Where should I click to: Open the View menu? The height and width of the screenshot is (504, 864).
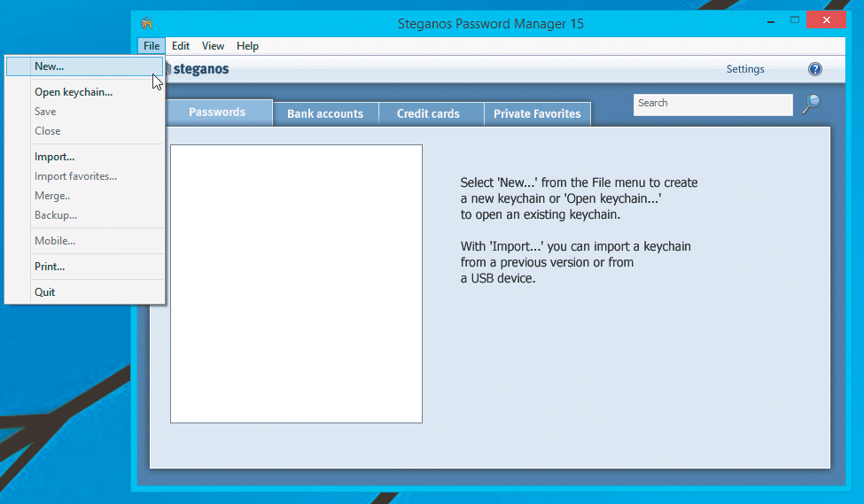pos(213,46)
